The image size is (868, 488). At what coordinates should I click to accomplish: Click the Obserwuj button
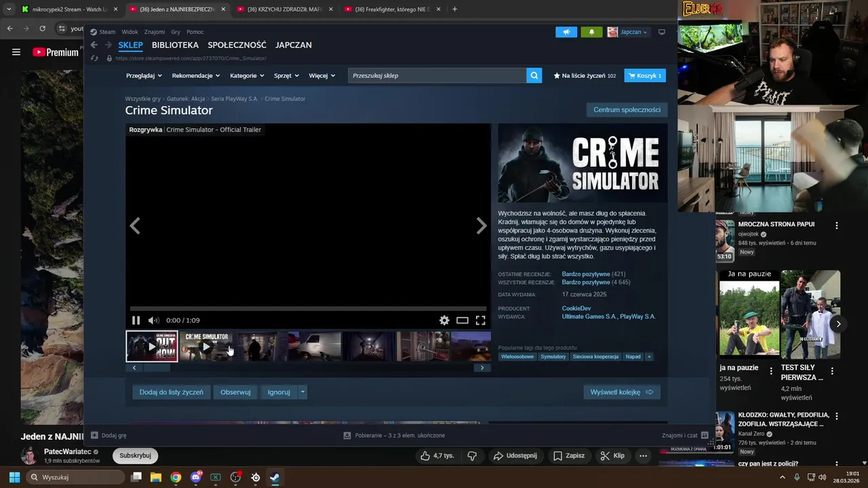235,392
